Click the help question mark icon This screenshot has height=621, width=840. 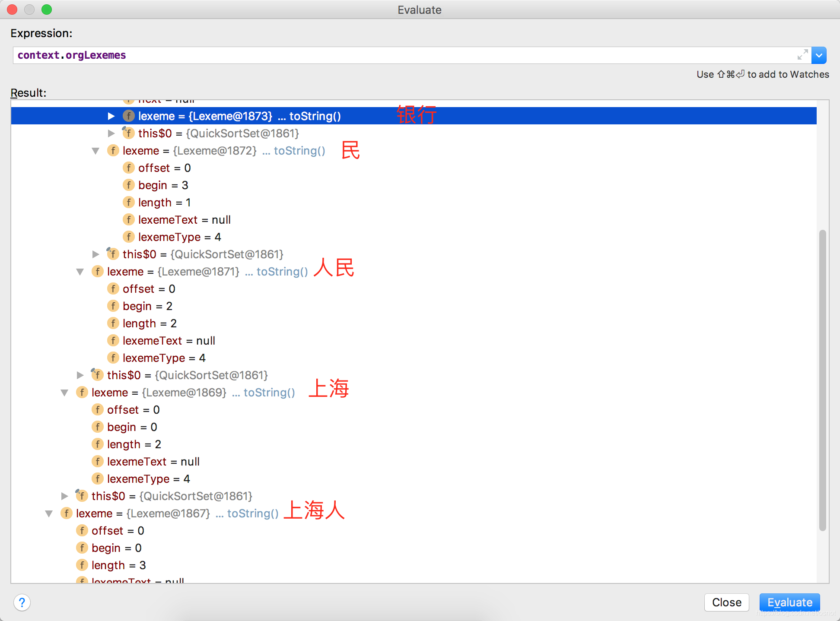tap(22, 602)
